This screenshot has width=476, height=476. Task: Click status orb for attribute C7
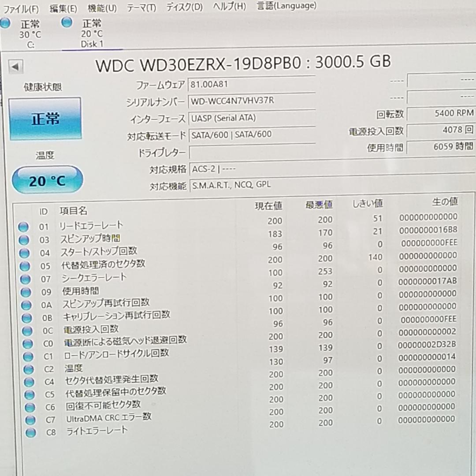click(30, 420)
